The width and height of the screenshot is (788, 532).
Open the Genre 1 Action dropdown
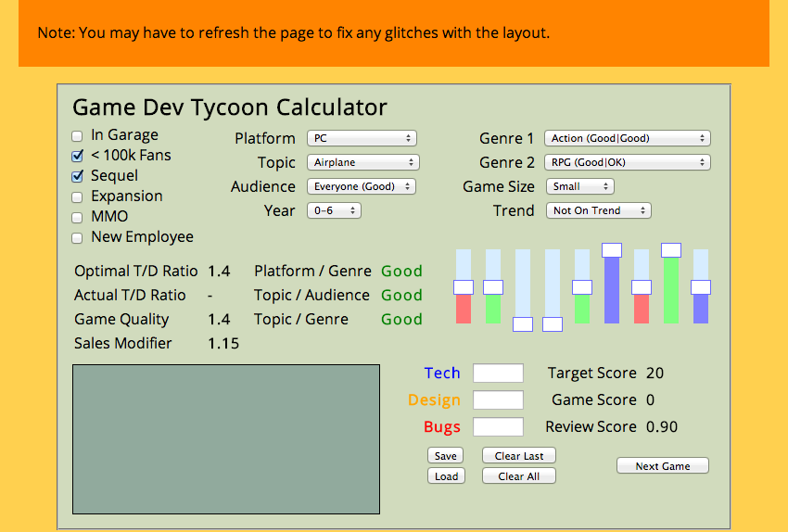(x=628, y=138)
